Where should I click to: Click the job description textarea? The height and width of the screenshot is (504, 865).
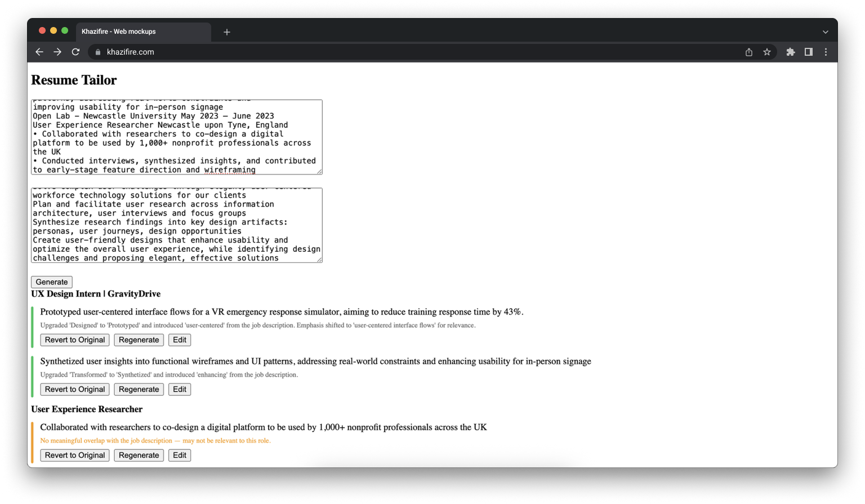[176, 225]
